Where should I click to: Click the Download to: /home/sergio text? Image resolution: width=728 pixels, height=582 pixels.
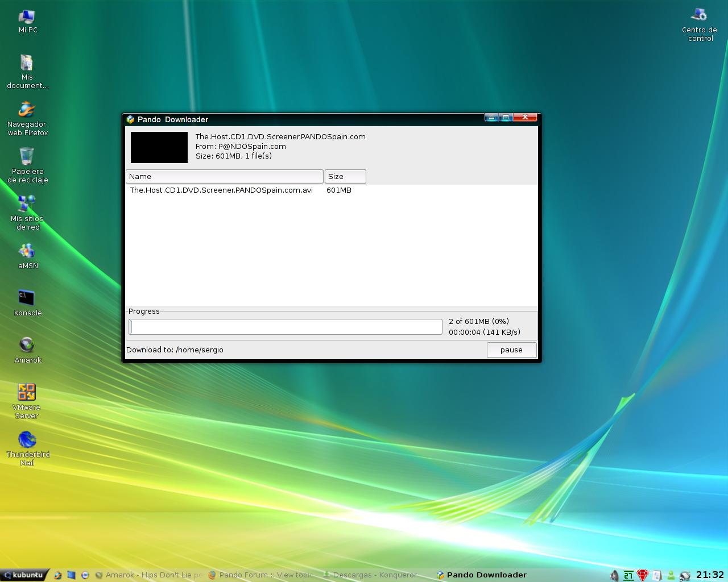click(175, 350)
